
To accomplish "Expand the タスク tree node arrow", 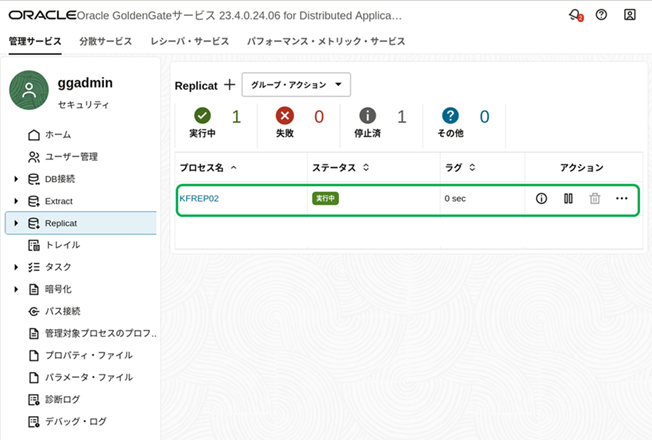I will click(x=16, y=267).
